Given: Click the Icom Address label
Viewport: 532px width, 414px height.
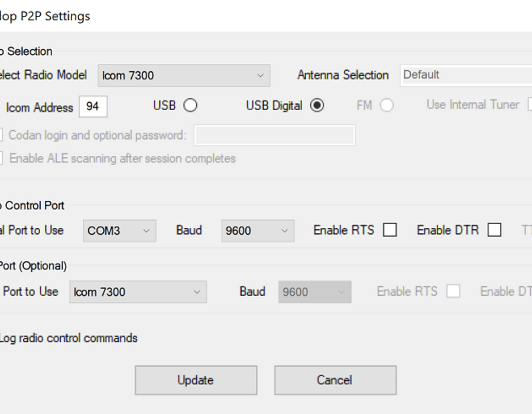Looking at the screenshot, I should 40,108.
